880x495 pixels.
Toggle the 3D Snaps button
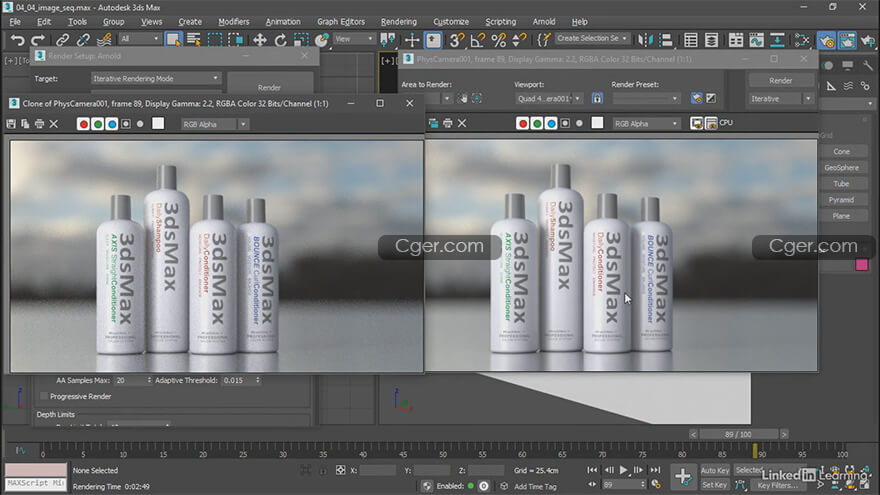point(457,40)
